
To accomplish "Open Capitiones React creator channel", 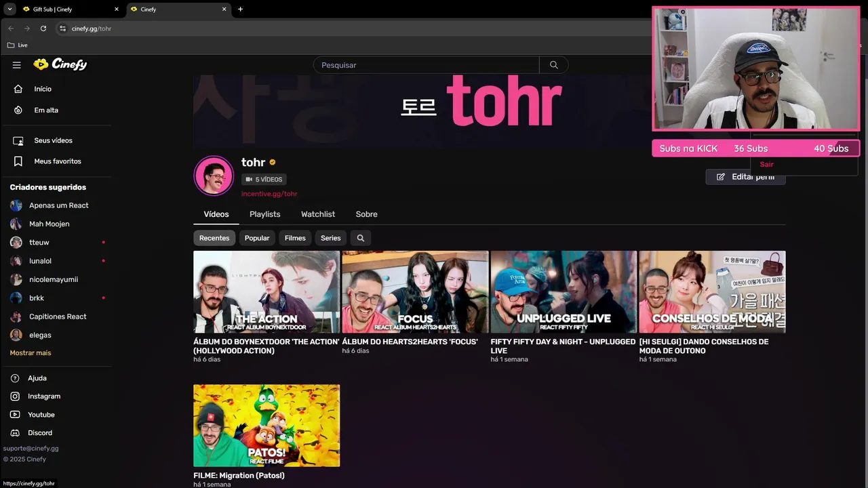I will [x=58, y=317].
